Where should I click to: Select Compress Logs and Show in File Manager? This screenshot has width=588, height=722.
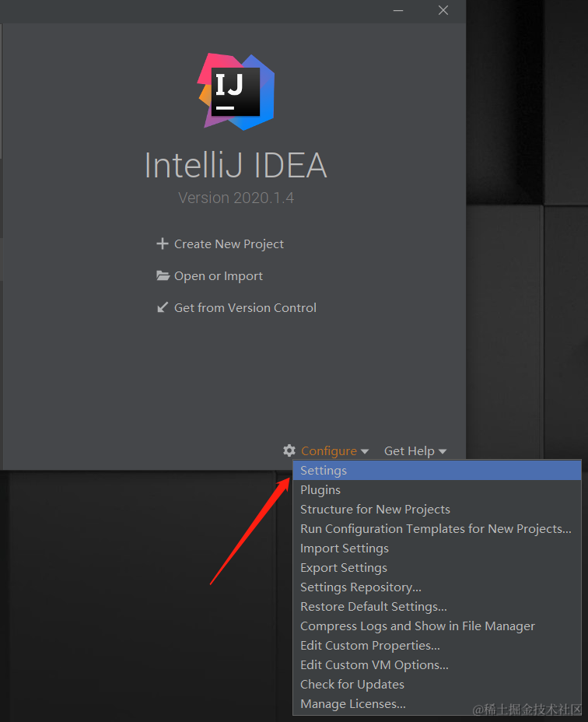pos(437,626)
